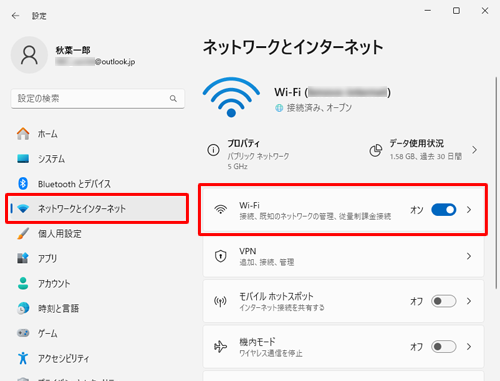This screenshot has height=381, width=500.
Task: Click the globe icon beside 接続済み、オープン
Action: pos(279,108)
